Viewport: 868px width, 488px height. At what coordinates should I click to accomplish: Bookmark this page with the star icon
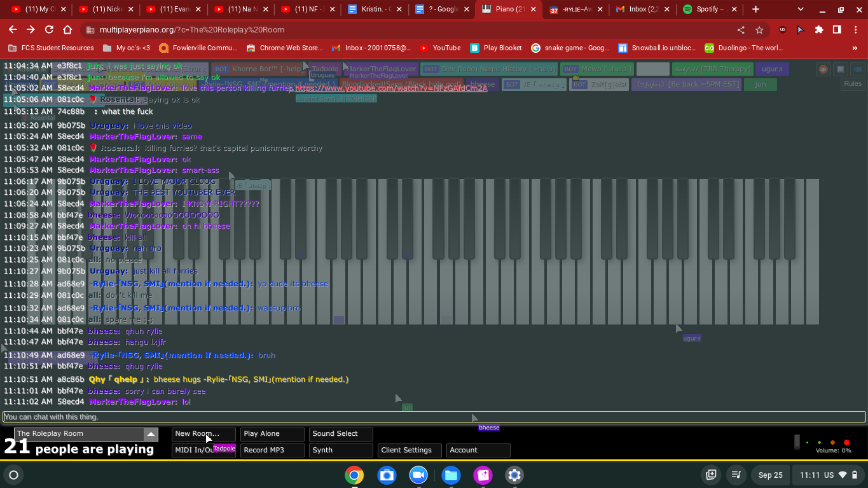pos(759,30)
